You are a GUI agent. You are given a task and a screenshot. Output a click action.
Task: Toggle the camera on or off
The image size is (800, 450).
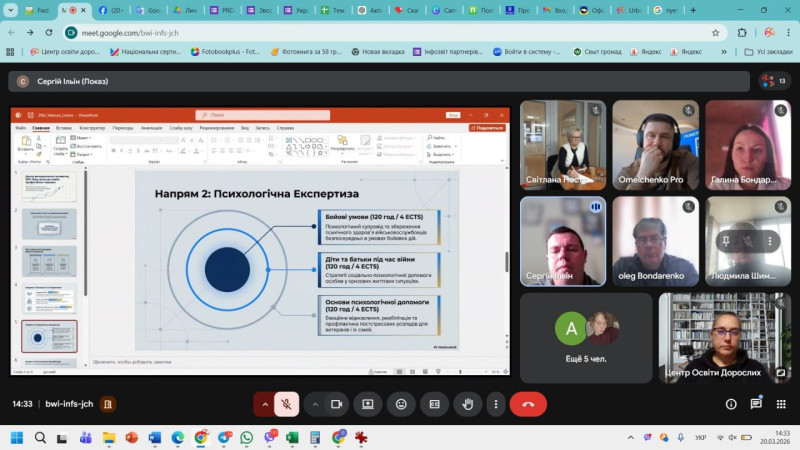pos(336,404)
